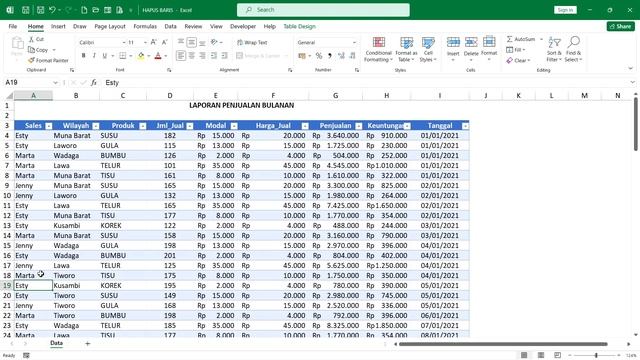The width and height of the screenshot is (640, 360).
Task: Click the Paste clipboard icon
Action: [17, 43]
